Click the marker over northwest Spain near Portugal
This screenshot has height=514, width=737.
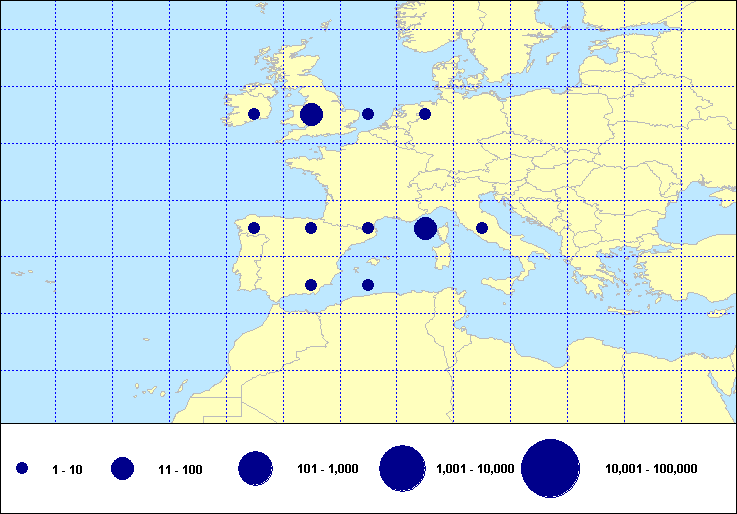(254, 228)
